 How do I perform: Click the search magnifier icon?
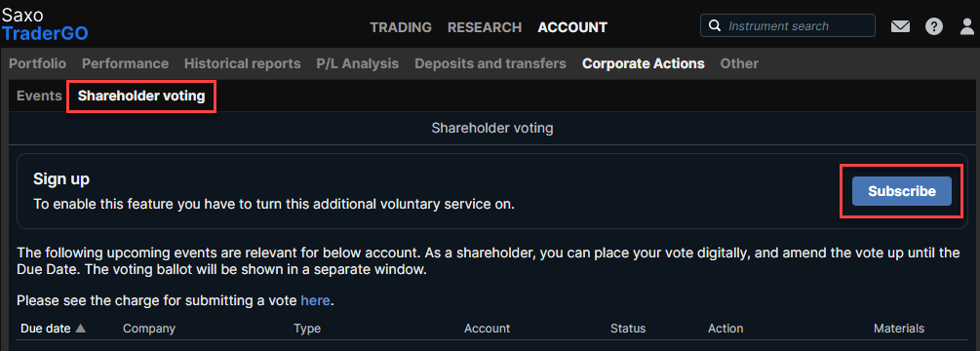(715, 26)
